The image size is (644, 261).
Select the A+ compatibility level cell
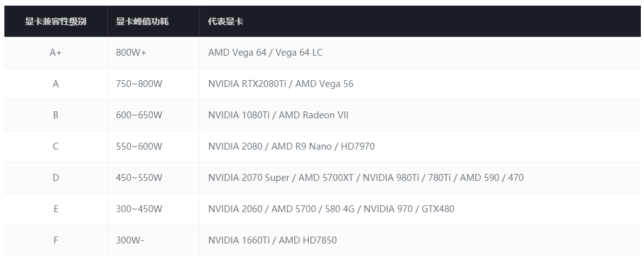[56, 53]
